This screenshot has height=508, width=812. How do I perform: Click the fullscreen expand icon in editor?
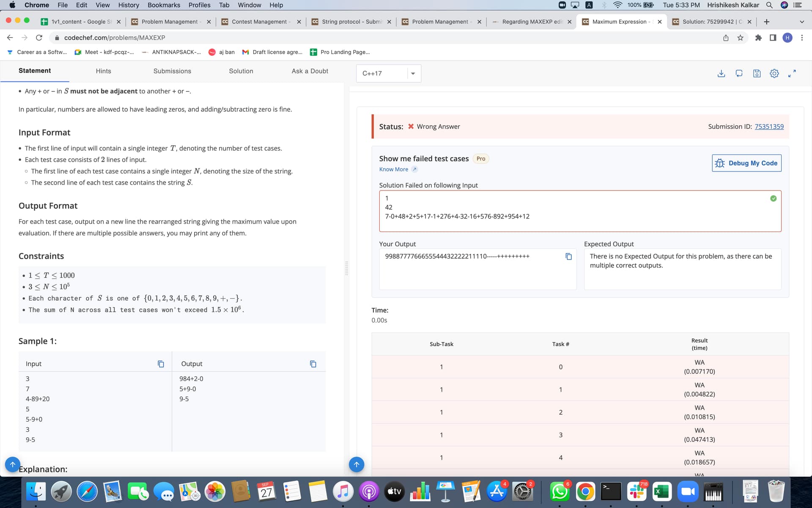(x=792, y=73)
